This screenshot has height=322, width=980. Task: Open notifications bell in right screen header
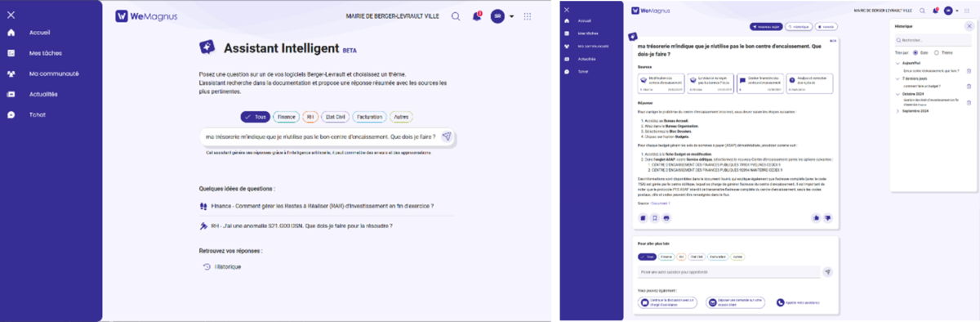pyautogui.click(x=935, y=11)
